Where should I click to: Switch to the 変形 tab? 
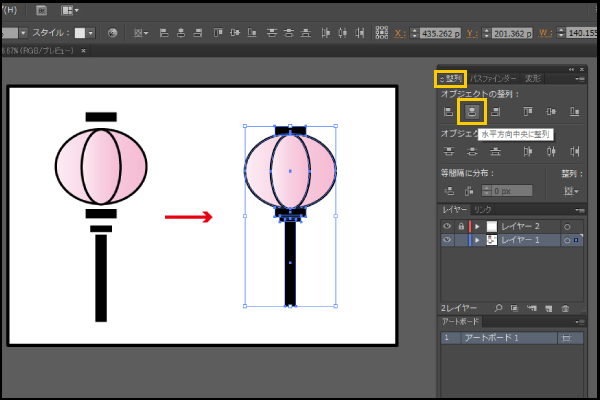(534, 78)
